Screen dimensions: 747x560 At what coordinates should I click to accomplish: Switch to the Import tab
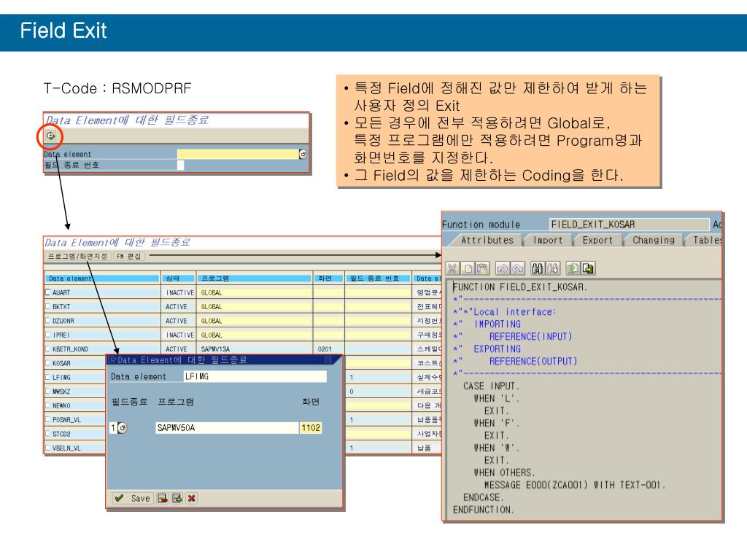548,241
